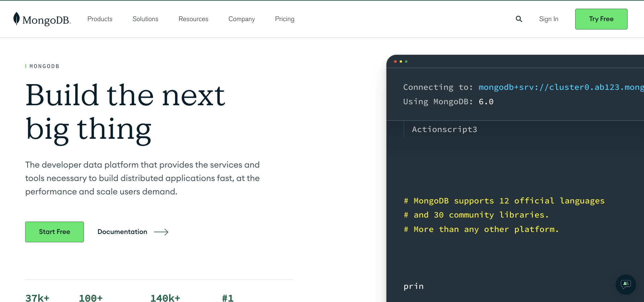Screen dimensions: 644x302
Task: Click the red dot in terminal window
Action: 395,62
